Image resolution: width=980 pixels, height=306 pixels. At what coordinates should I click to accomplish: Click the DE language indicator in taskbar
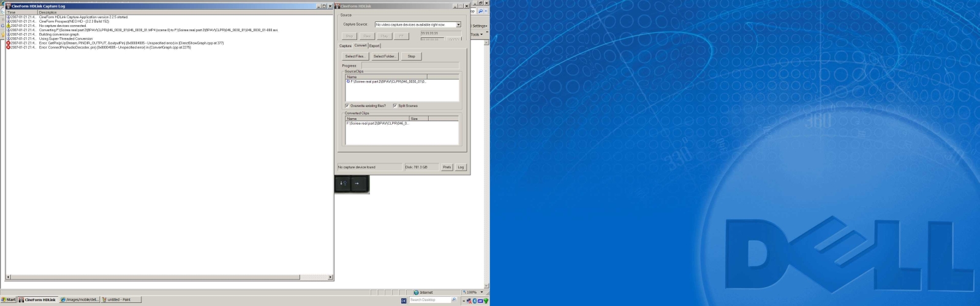tap(404, 300)
